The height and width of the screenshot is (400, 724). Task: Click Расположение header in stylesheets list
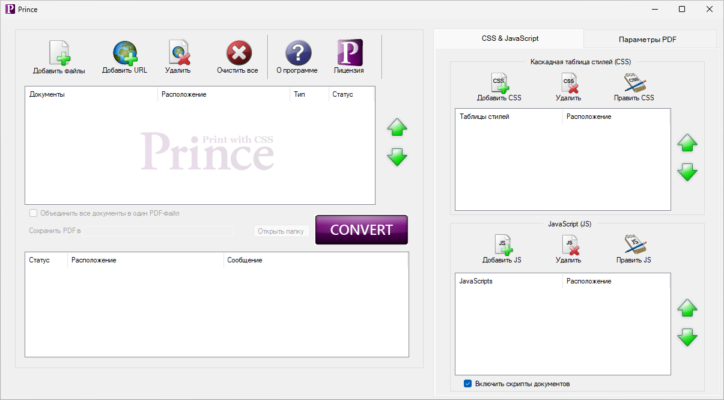tap(616, 116)
